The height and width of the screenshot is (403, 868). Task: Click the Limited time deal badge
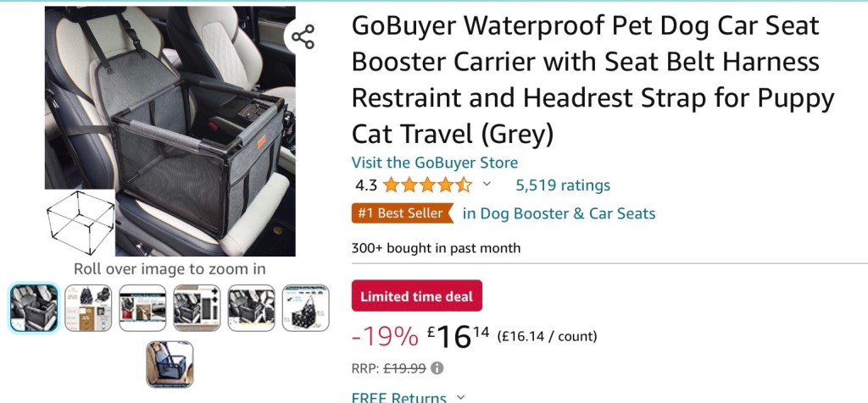click(417, 296)
